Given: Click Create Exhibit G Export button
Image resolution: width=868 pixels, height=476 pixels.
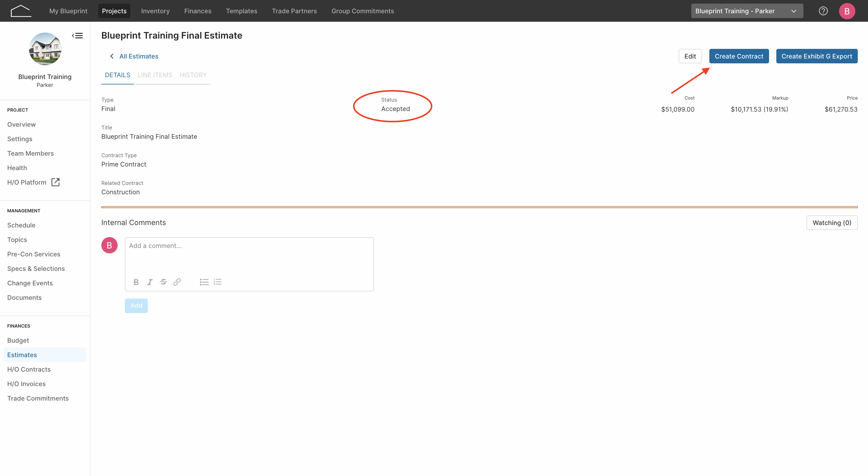Looking at the screenshot, I should click(x=817, y=56).
